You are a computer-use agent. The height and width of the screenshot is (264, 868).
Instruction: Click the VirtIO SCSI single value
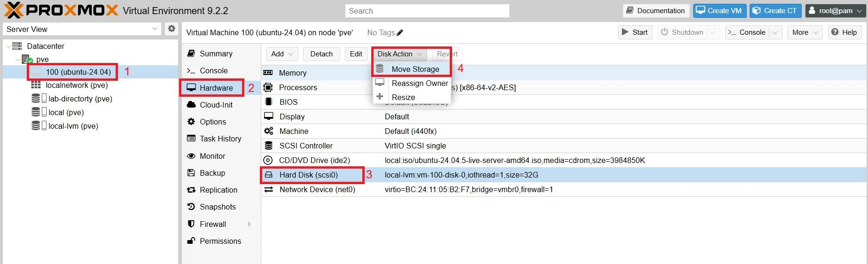pos(415,146)
